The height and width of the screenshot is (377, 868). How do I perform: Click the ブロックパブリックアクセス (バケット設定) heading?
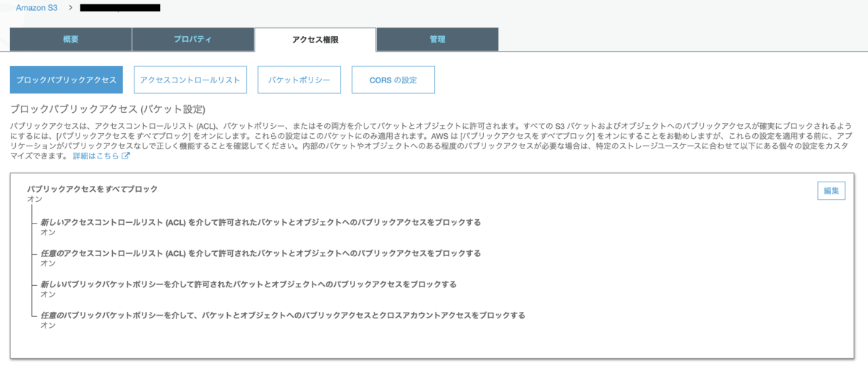(x=108, y=109)
